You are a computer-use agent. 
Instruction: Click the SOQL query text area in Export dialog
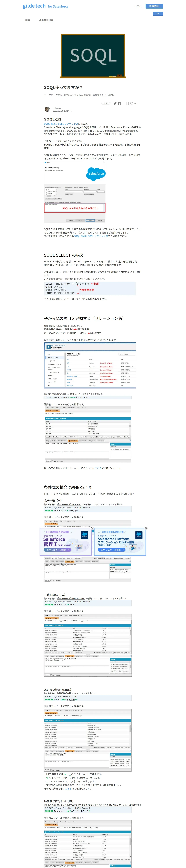click(75, 208)
